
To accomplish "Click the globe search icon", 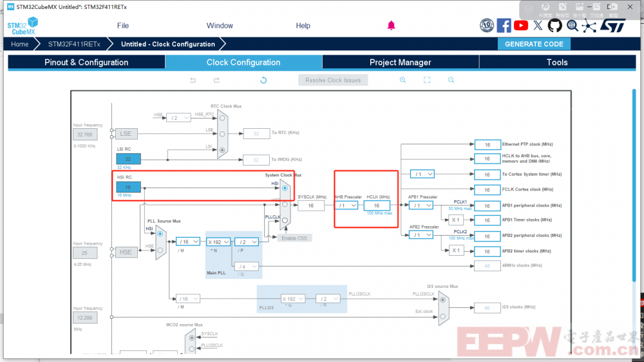I will (572, 26).
